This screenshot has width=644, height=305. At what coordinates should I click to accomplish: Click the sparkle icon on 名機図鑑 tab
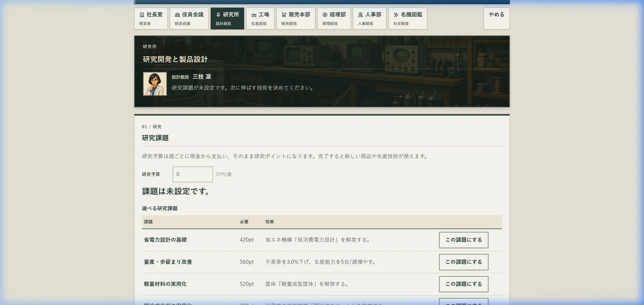tap(396, 15)
